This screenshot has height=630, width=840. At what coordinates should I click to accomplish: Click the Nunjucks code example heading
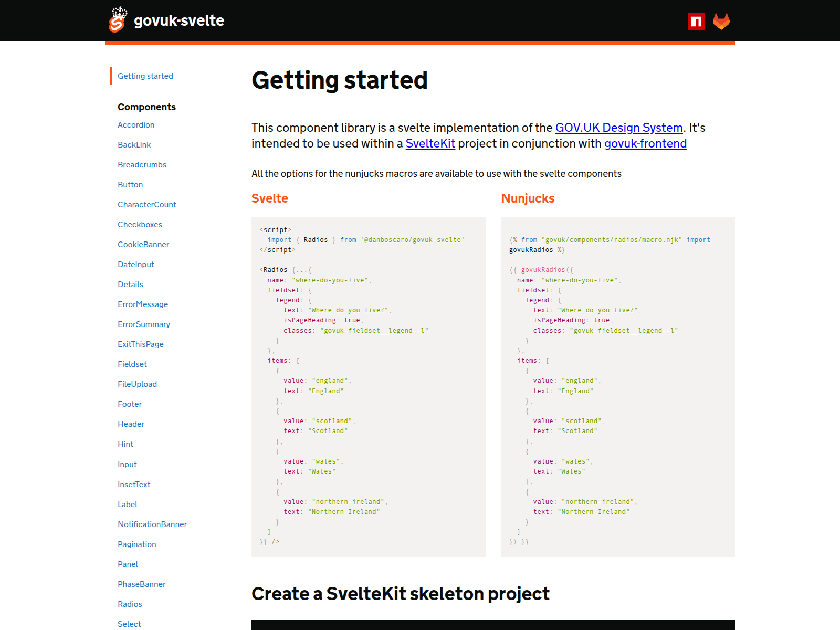528,198
